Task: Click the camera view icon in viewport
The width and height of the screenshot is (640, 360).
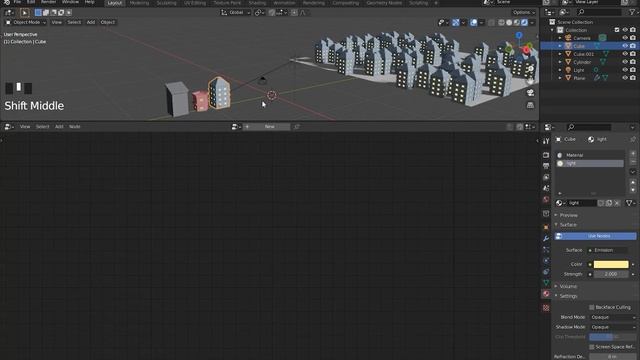Action: (530, 93)
